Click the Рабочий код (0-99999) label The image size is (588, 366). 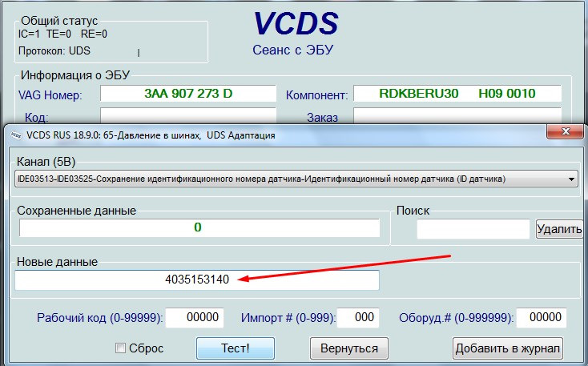[x=100, y=318]
